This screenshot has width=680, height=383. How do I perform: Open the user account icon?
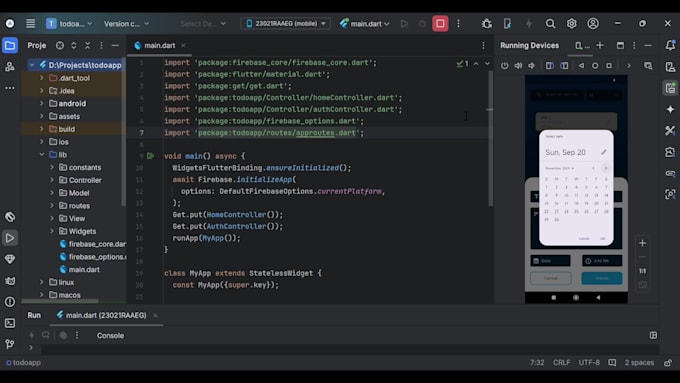click(593, 23)
